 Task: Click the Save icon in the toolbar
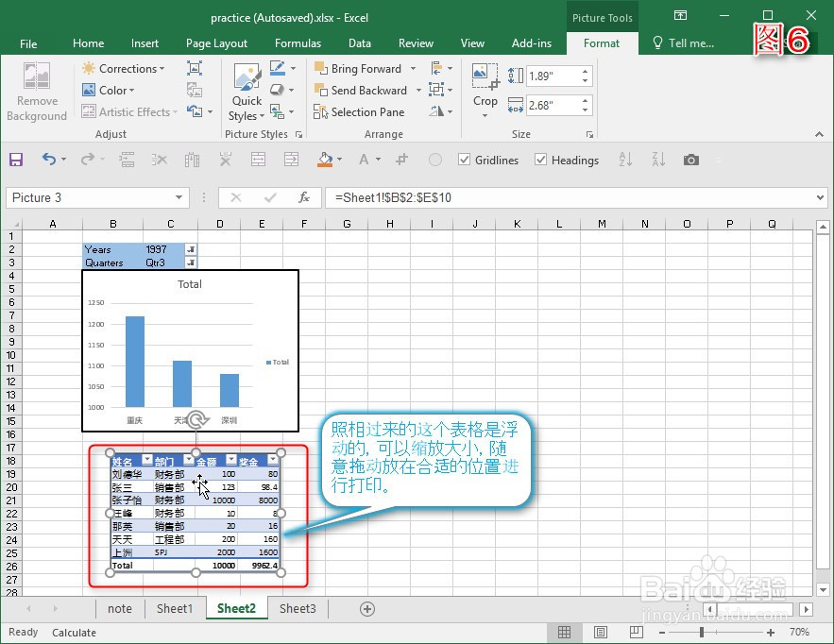[15, 160]
